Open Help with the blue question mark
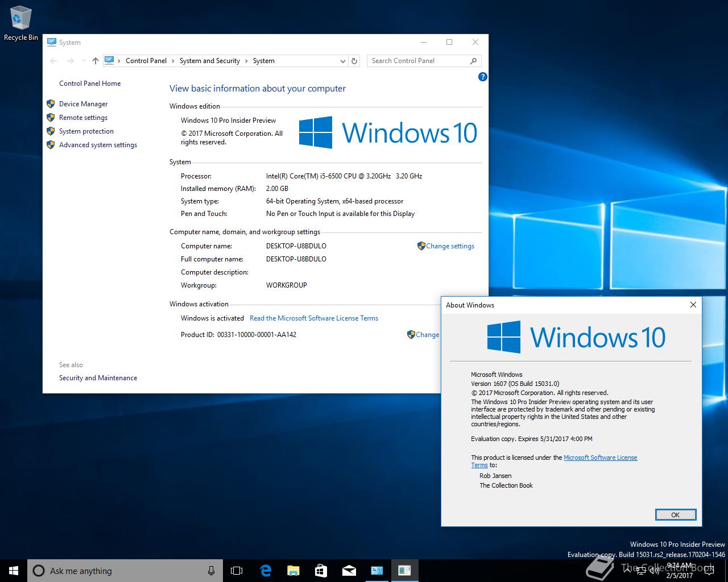 (483, 77)
